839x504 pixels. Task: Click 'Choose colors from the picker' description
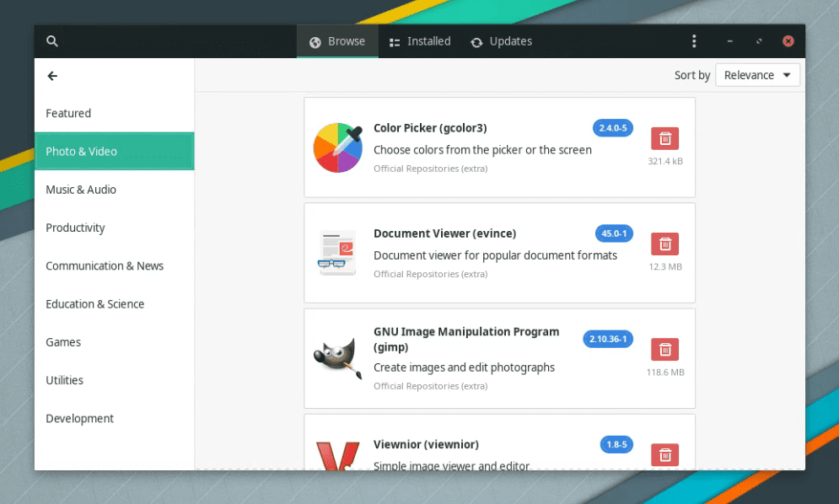pos(482,150)
